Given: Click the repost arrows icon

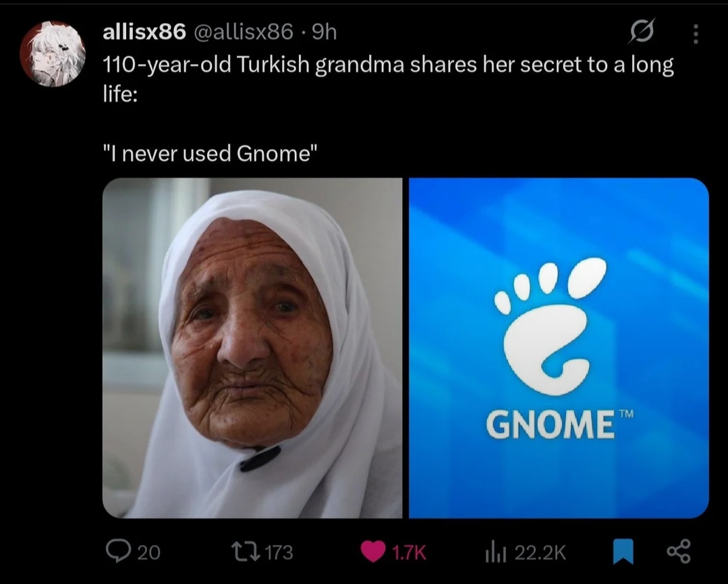Looking at the screenshot, I should (x=246, y=552).
